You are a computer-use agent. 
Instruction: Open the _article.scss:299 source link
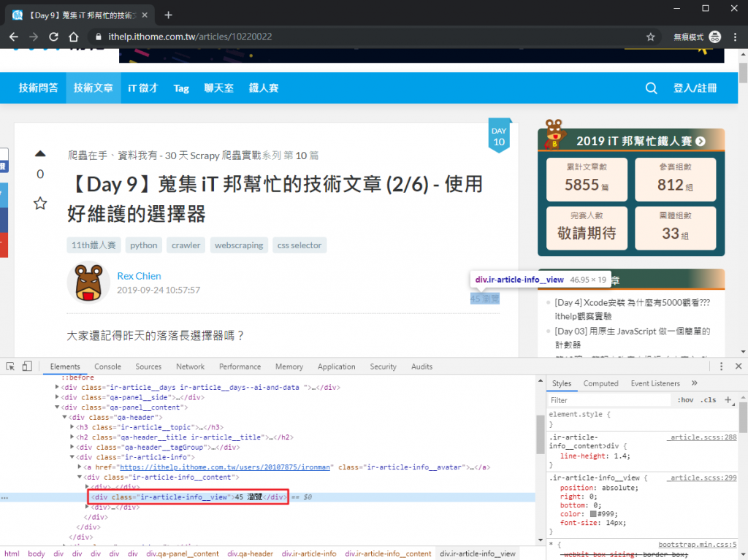702,477
